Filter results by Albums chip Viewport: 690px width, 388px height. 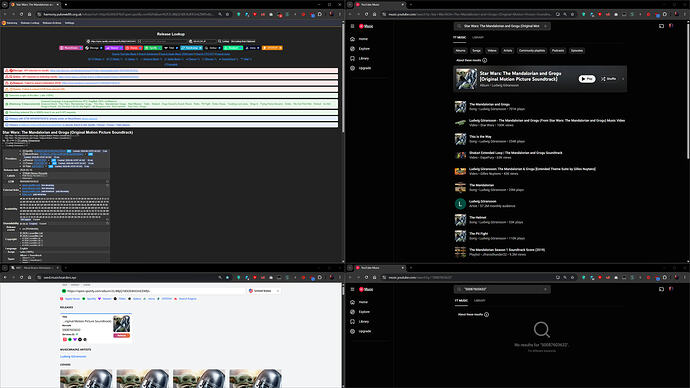(x=460, y=51)
